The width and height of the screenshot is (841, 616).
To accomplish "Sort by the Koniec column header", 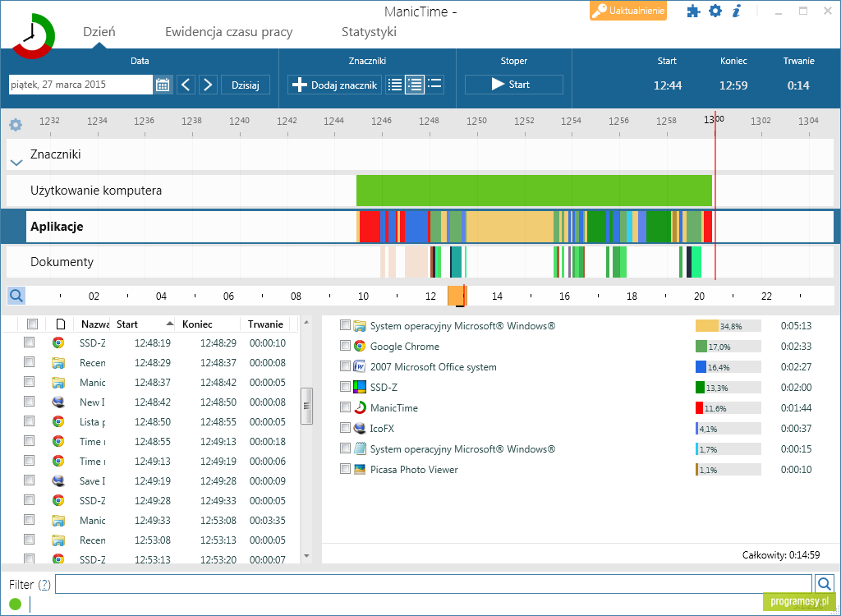I will (x=207, y=324).
